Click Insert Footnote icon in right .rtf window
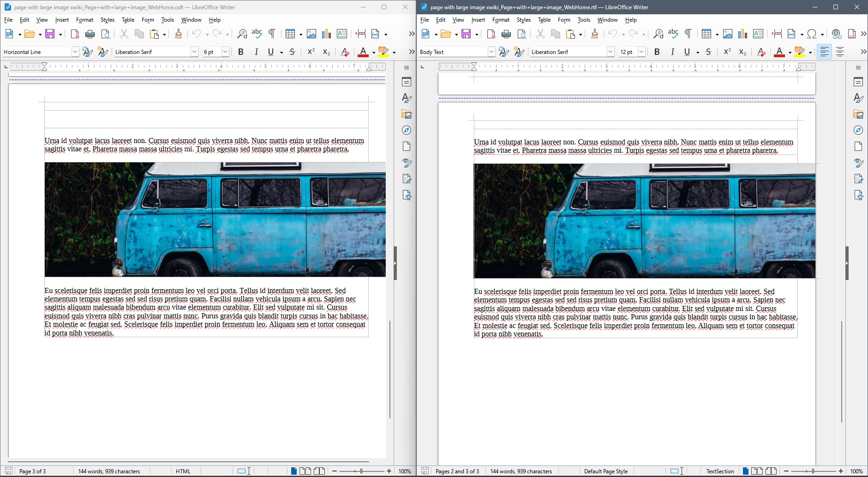 point(852,34)
